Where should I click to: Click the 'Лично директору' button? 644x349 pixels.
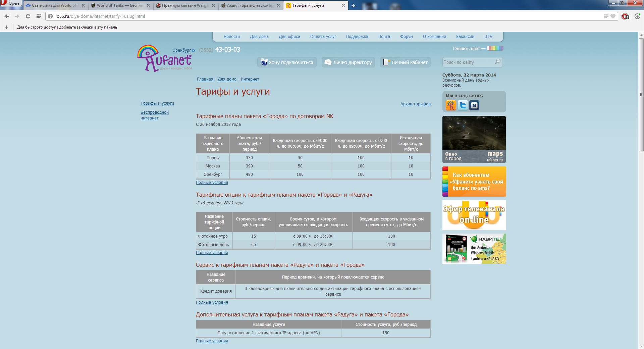(x=348, y=62)
